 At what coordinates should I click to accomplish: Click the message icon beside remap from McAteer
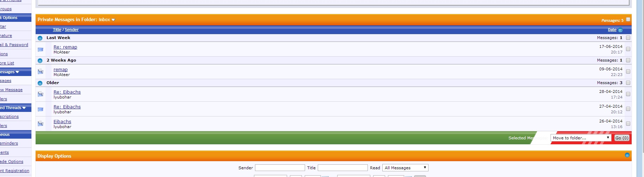41,72
